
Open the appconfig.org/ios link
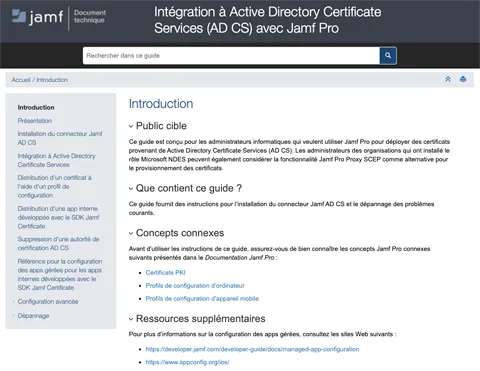click(x=187, y=362)
